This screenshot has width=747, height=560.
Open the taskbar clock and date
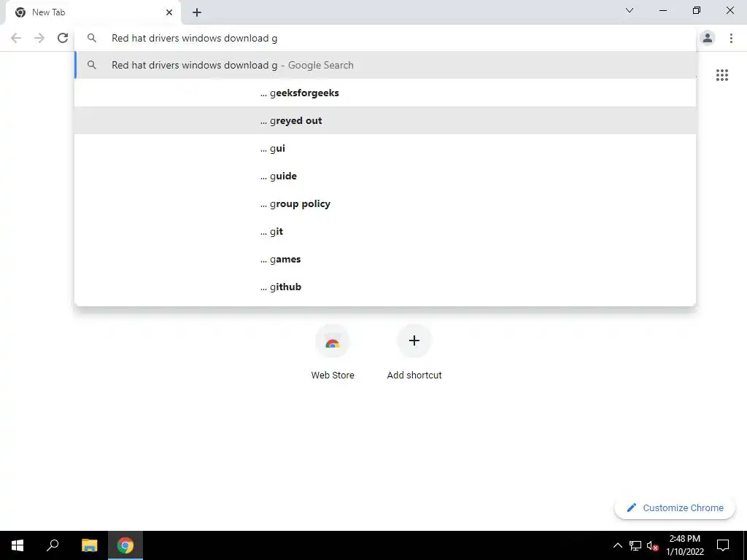pos(684,545)
